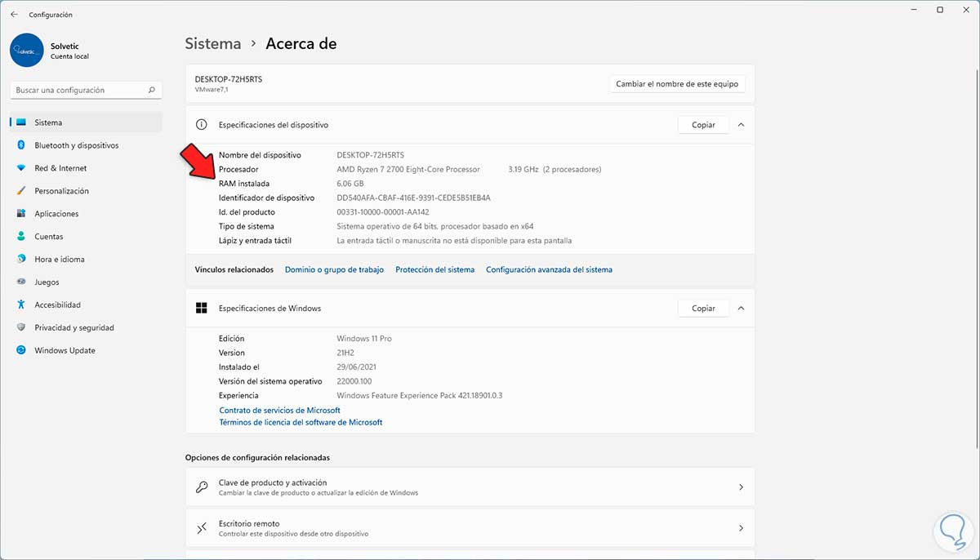Open Personalización settings

(x=86, y=191)
